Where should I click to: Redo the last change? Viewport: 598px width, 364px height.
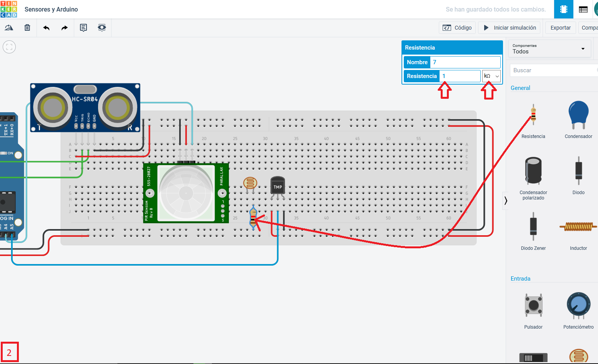(64, 27)
